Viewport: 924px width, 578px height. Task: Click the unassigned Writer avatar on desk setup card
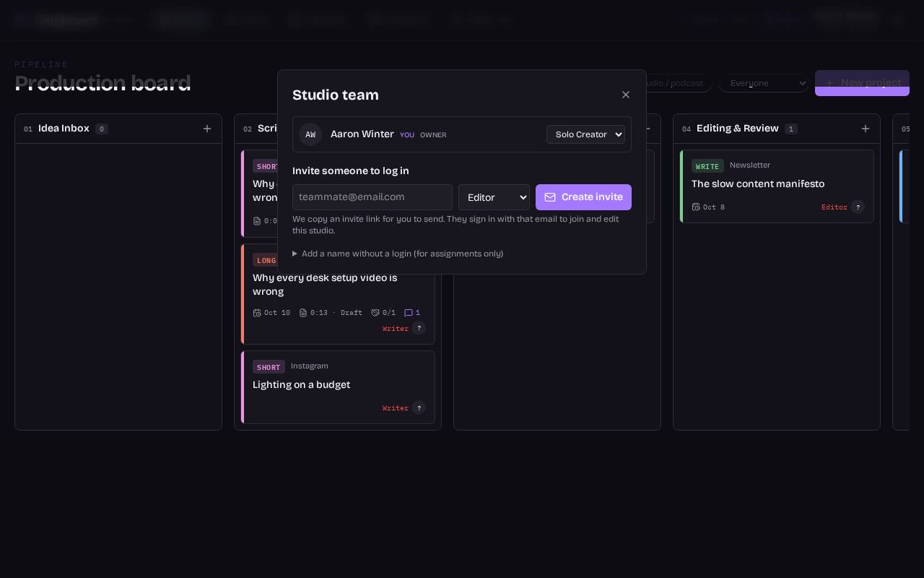click(x=419, y=329)
